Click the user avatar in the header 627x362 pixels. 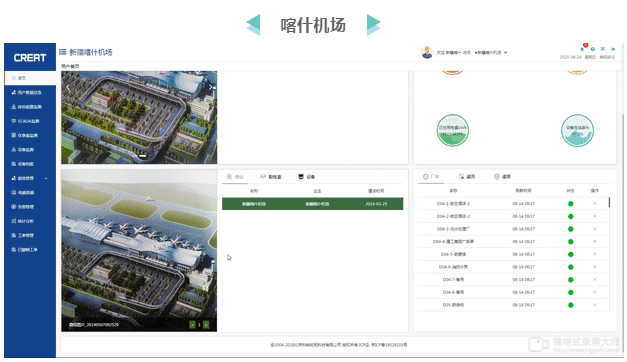[x=427, y=52]
